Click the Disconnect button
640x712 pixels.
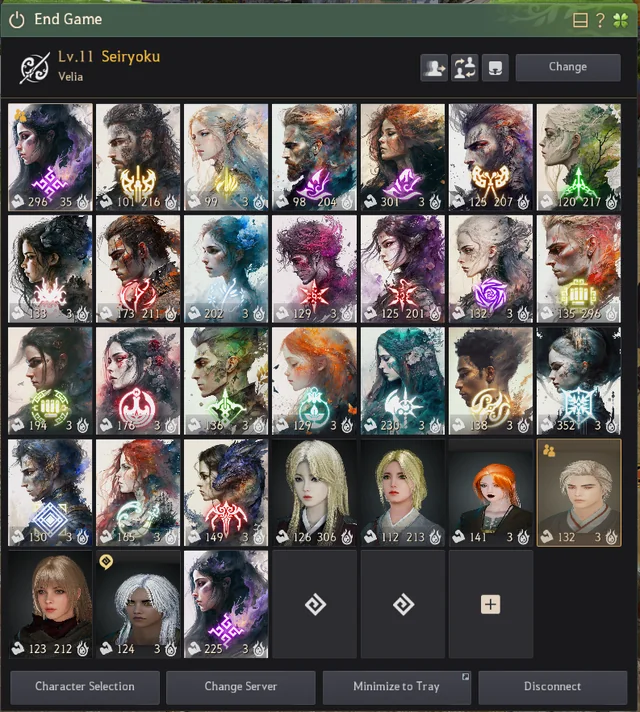[552, 686]
